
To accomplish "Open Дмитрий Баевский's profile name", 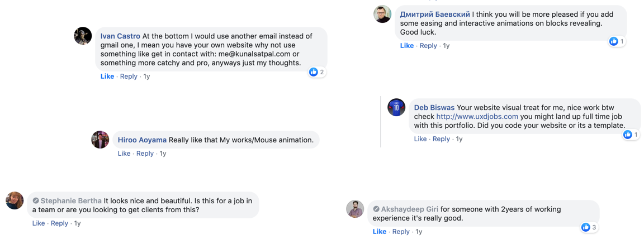I will coord(435,15).
